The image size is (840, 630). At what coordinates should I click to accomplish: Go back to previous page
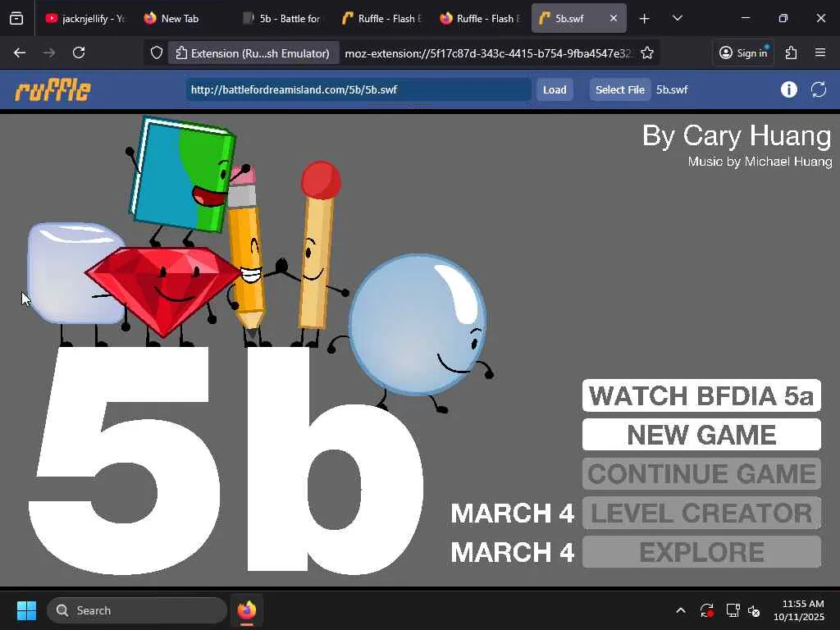click(20, 52)
